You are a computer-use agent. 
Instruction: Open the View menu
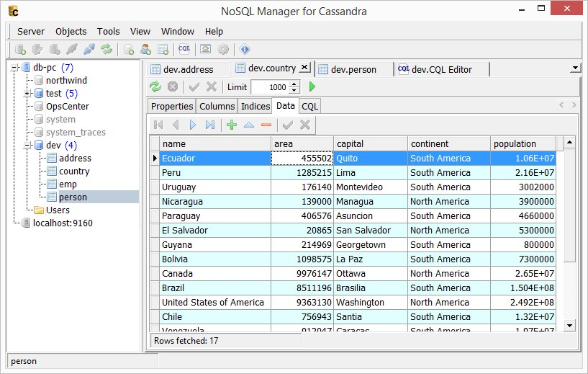point(140,32)
